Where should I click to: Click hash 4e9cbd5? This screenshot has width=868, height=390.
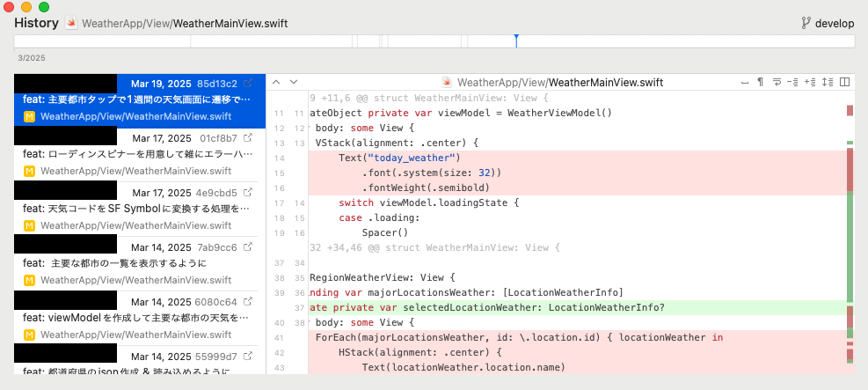[216, 193]
